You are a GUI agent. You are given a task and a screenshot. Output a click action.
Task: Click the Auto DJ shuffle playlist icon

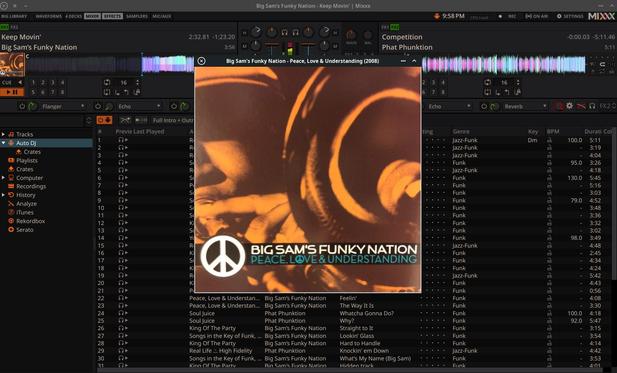point(126,120)
